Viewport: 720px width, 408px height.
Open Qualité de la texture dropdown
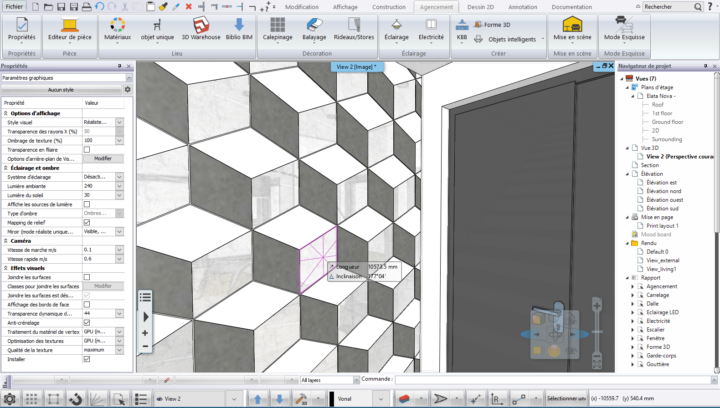tap(119, 350)
